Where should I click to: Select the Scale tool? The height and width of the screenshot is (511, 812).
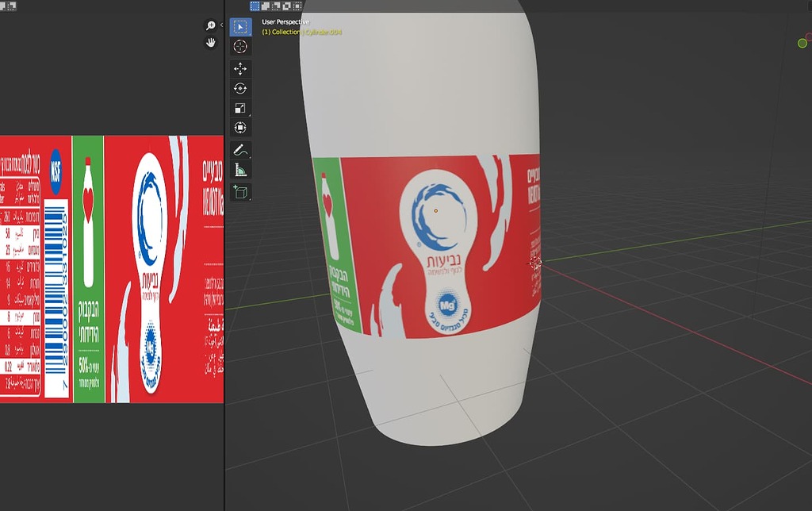[x=239, y=107]
